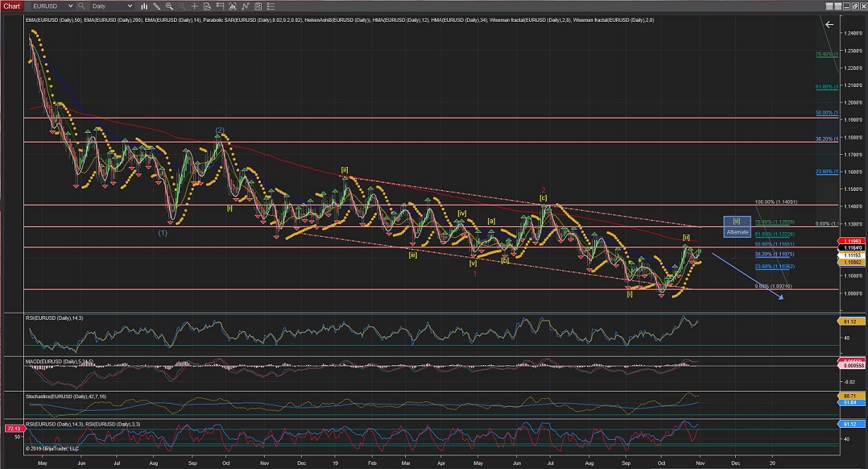
Task: Click the Stochastics(EURUSD (Daily),42,7,16) panel label
Action: [x=66, y=396]
